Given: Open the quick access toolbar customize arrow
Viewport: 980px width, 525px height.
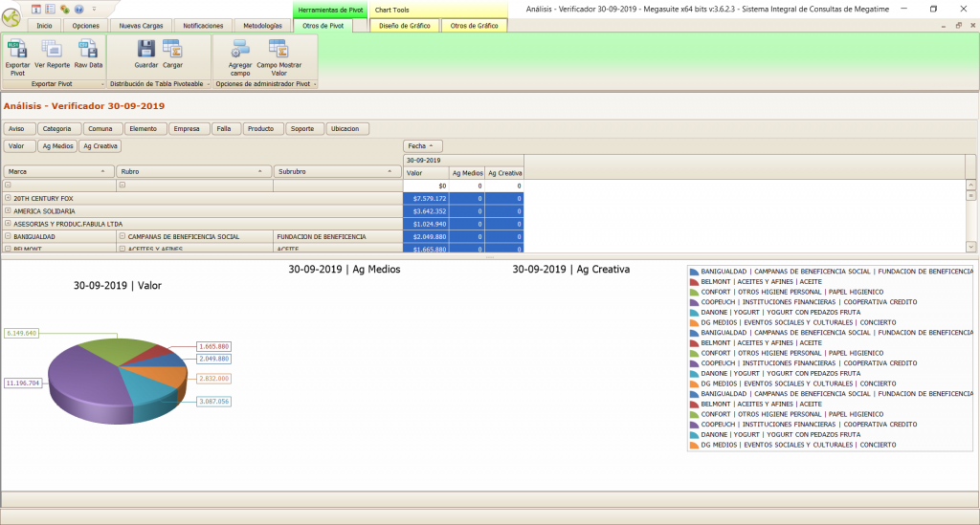Looking at the screenshot, I should point(95,9).
